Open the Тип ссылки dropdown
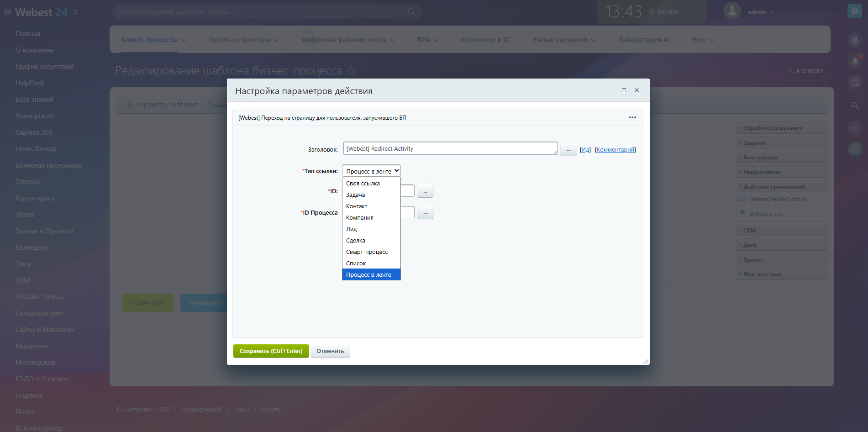Screen dimensions: 868x432 [371, 170]
